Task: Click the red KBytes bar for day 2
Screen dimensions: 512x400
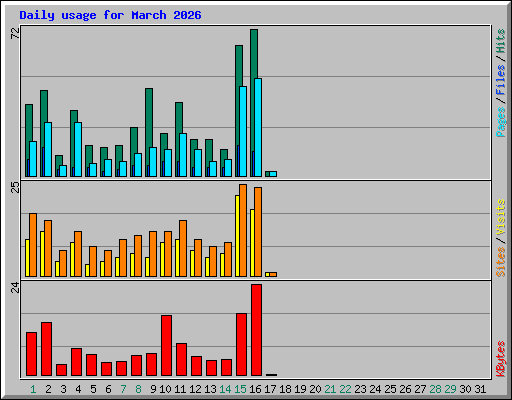Action: pos(46,349)
